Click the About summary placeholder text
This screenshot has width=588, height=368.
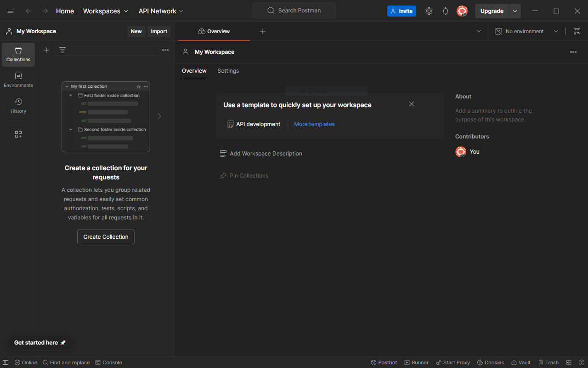pos(493,115)
